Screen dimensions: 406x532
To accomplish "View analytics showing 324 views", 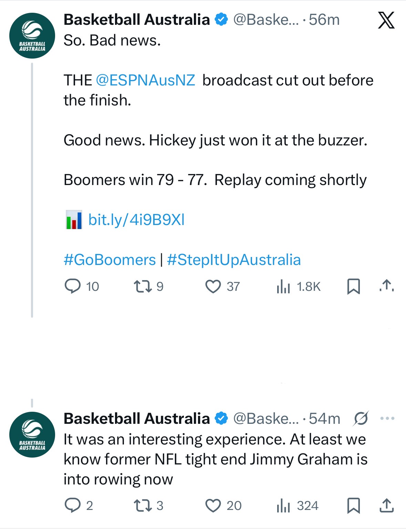I will (283, 505).
